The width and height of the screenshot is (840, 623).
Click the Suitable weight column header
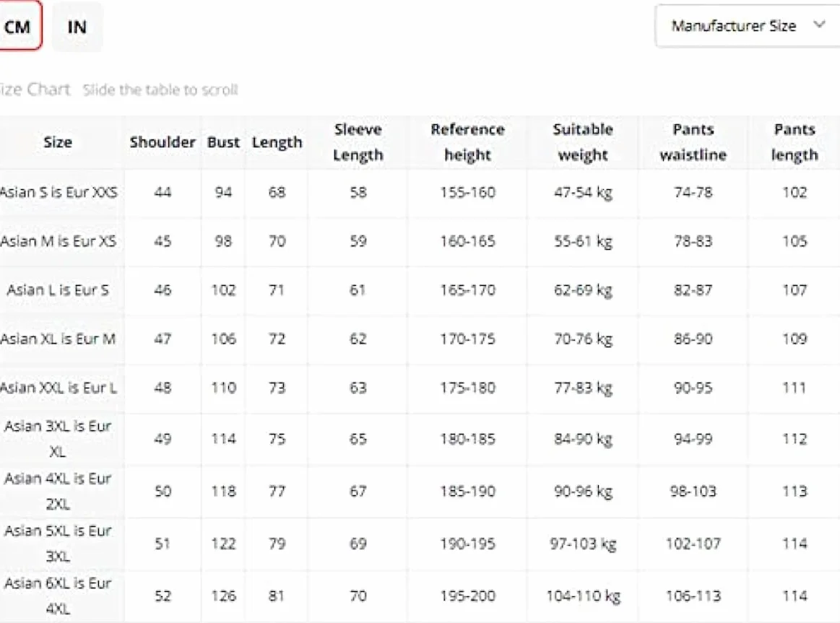pos(583,142)
